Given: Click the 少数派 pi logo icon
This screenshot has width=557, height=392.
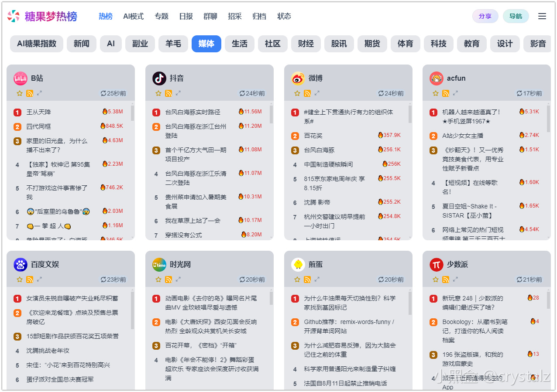Looking at the screenshot, I should tap(437, 265).
